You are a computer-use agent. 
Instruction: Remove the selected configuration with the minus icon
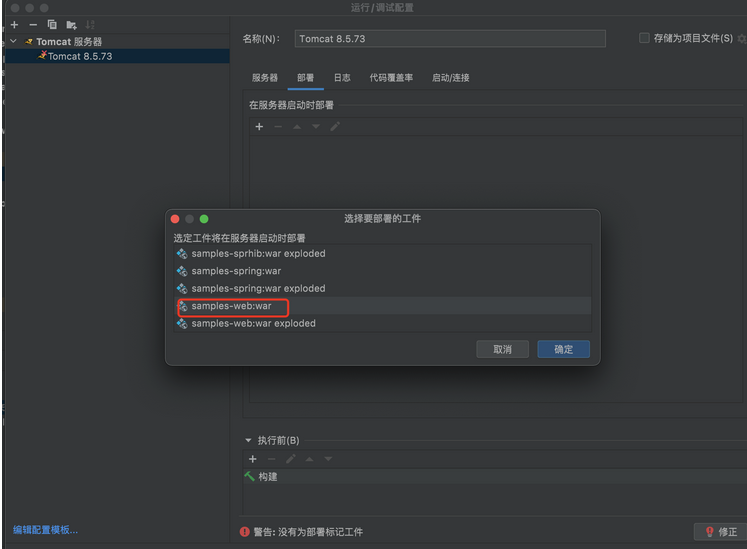tap(33, 25)
